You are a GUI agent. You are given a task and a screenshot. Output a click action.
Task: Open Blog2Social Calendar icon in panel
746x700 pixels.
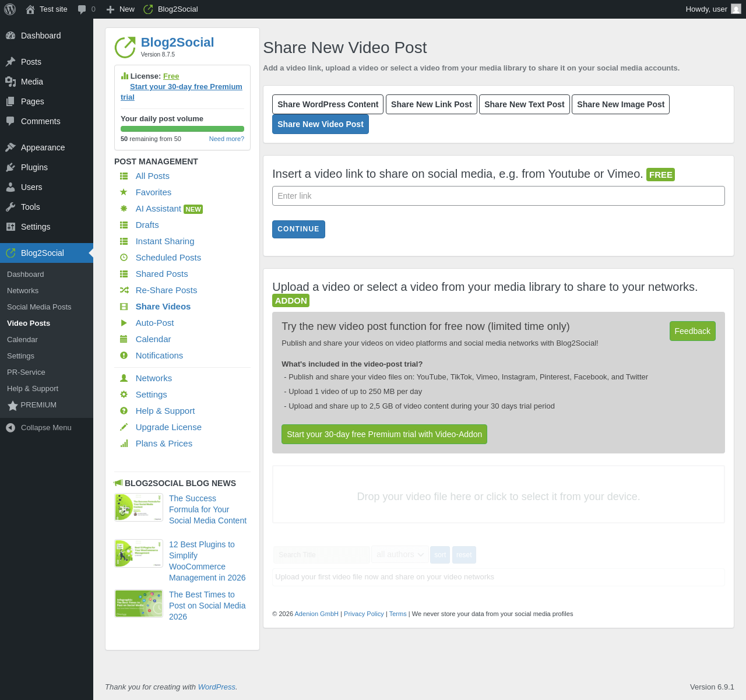124,339
